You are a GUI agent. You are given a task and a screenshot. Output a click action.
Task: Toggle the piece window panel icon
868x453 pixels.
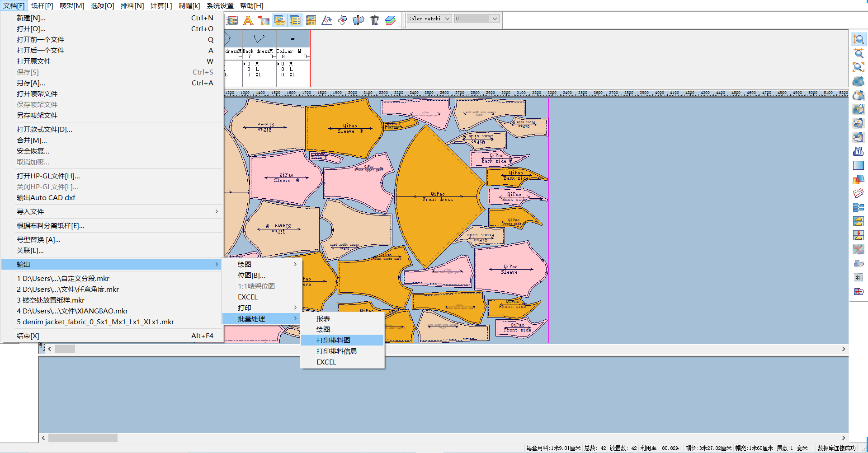click(280, 20)
